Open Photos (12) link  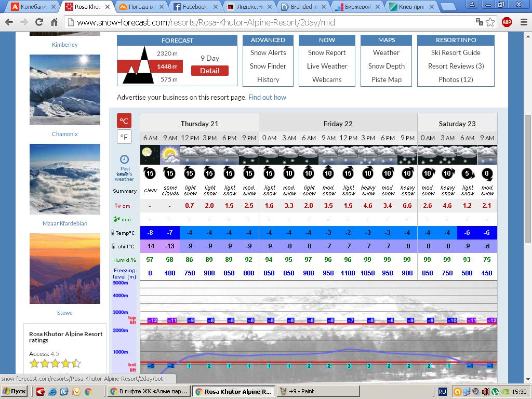coord(456,79)
